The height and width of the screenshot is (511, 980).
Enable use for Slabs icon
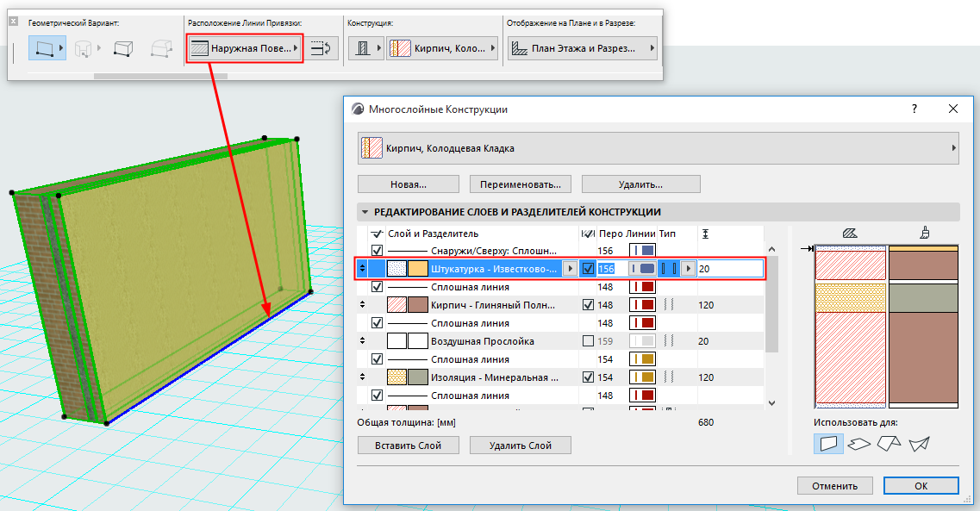tap(858, 444)
